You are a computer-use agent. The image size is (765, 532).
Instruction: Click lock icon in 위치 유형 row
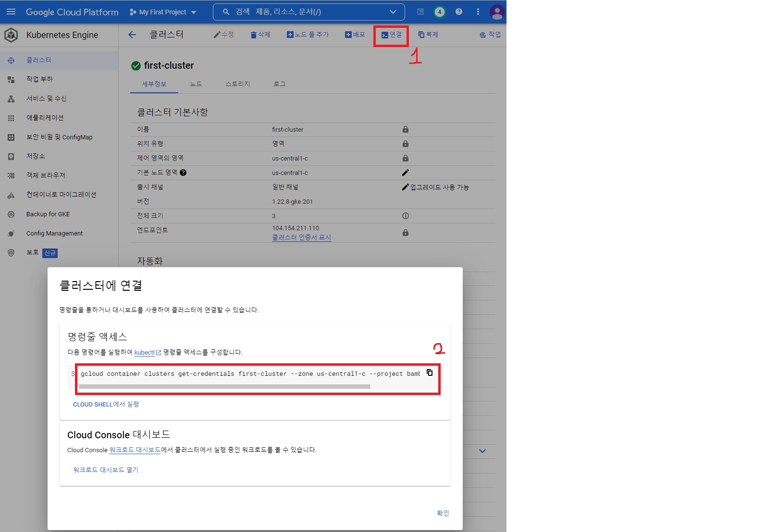406,144
